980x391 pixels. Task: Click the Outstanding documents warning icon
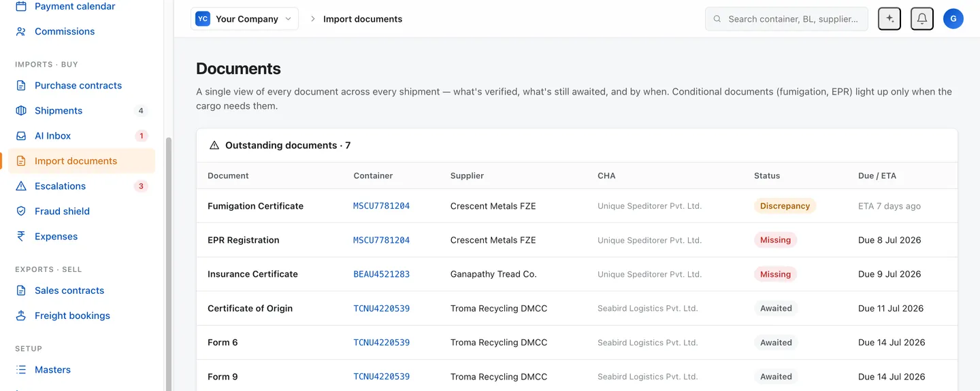click(214, 146)
